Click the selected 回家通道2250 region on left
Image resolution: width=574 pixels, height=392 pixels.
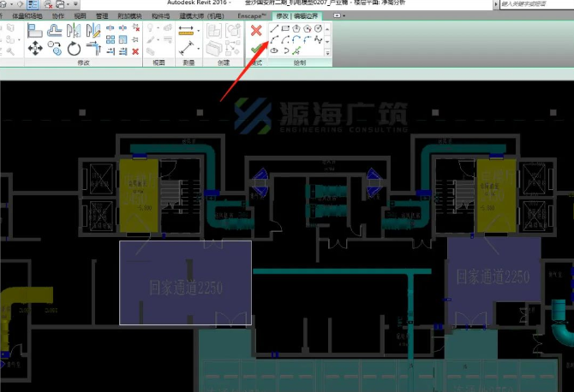pos(186,282)
